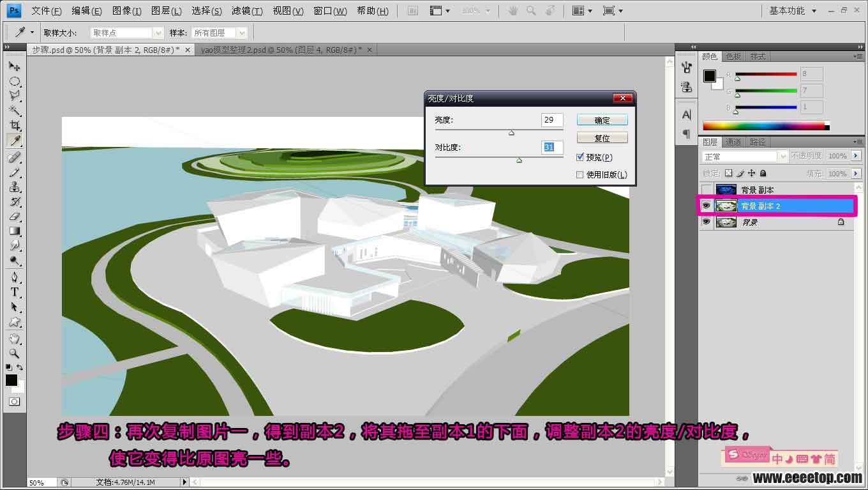This screenshot has height=490, width=868.
Task: Open the 滤镜(T) menu
Action: tap(247, 11)
